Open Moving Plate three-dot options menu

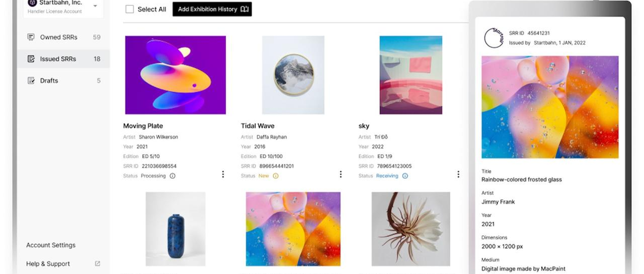click(223, 174)
